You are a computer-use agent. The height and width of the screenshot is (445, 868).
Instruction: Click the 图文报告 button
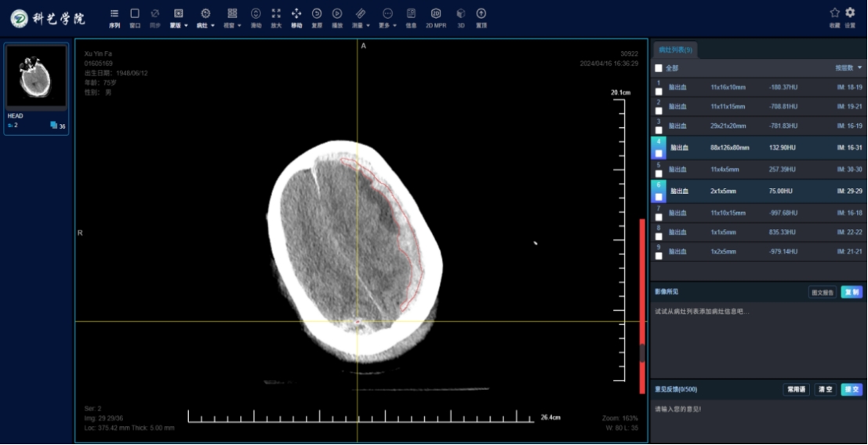tap(822, 293)
